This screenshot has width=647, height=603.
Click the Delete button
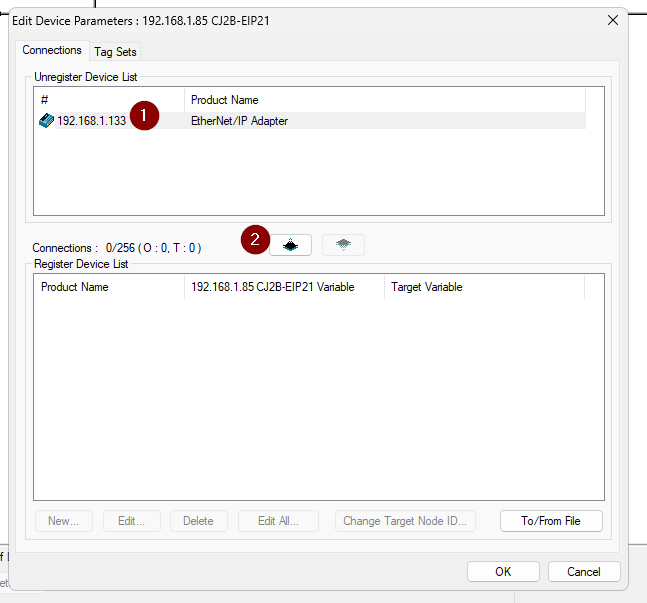[198, 521]
